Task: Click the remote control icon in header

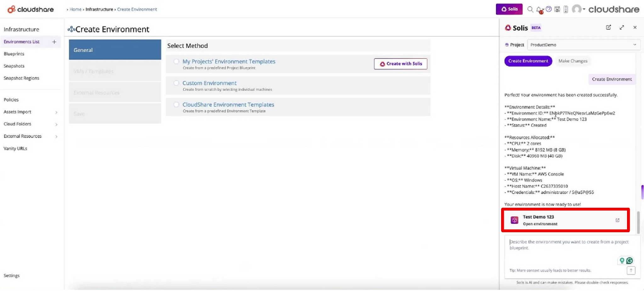Action: coord(566,9)
